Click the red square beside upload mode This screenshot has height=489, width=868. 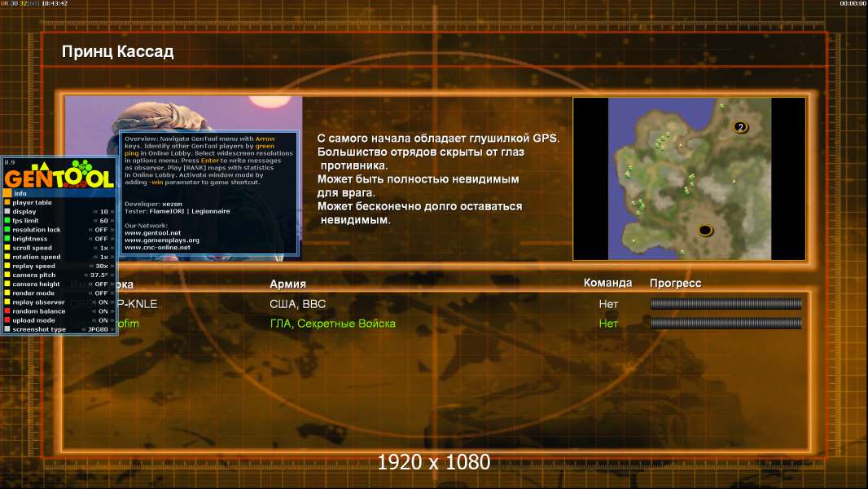(7, 320)
